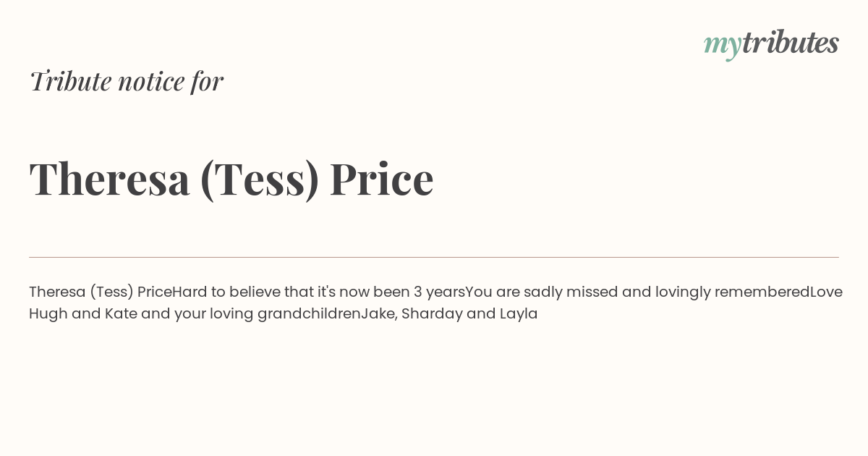
Task: Click the dark "tributes" part of logo
Action: click(x=790, y=43)
